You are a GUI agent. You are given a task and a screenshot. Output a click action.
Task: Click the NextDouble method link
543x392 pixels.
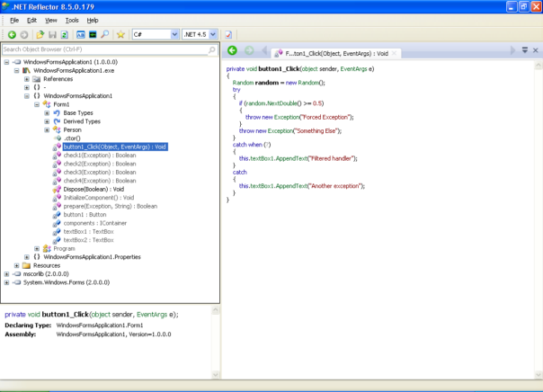coord(282,103)
